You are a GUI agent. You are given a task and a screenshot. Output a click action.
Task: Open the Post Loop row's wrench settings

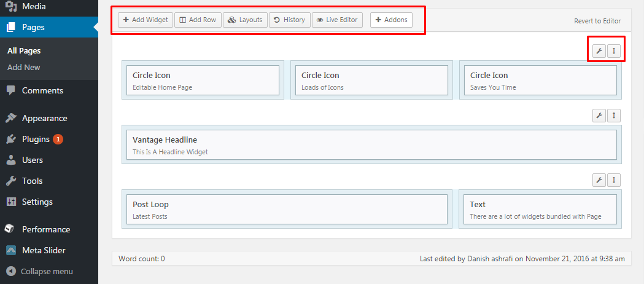(599, 180)
